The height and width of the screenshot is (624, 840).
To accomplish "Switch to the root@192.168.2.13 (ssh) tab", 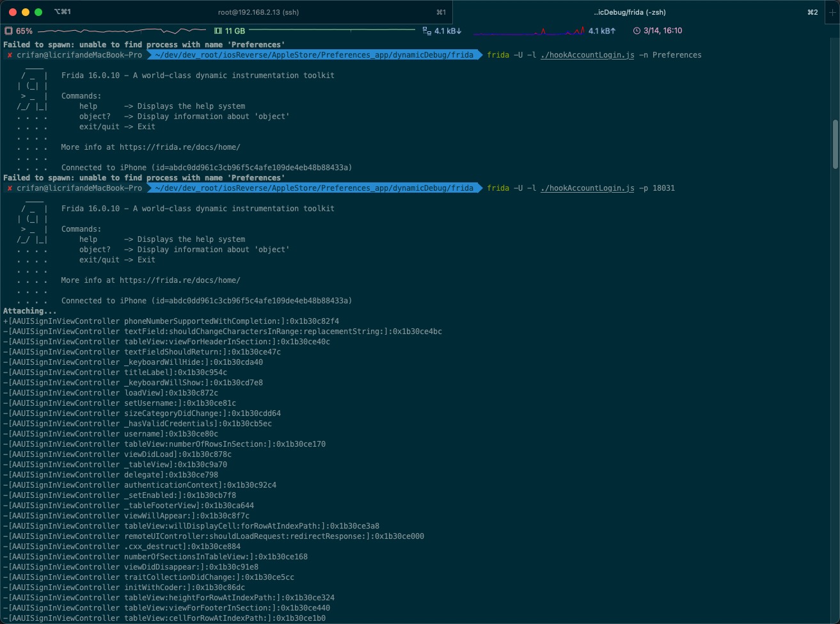I will point(258,12).
